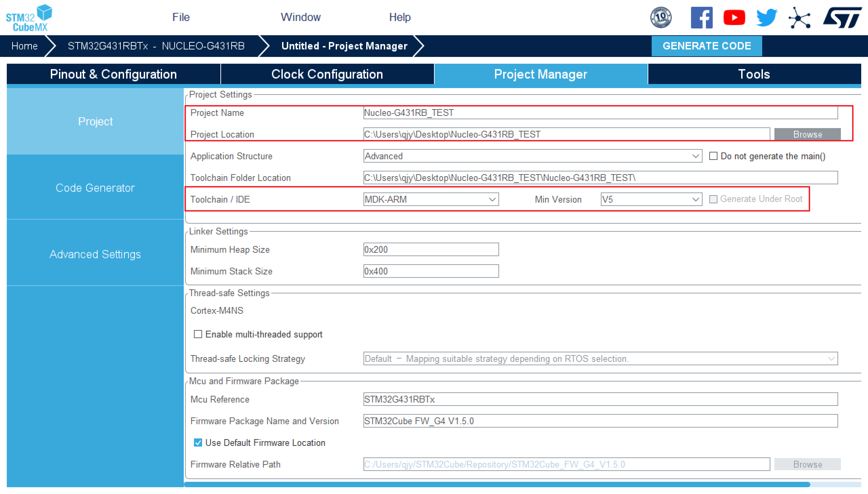868x494 pixels.
Task: Open the Min Version dropdown
Action: click(x=651, y=199)
